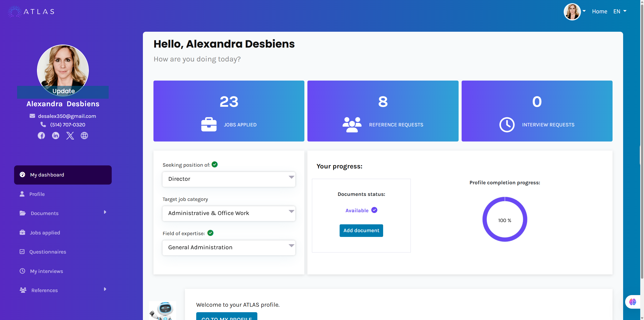The height and width of the screenshot is (320, 644).
Task: Open the LinkedIn social icon
Action: [56, 136]
